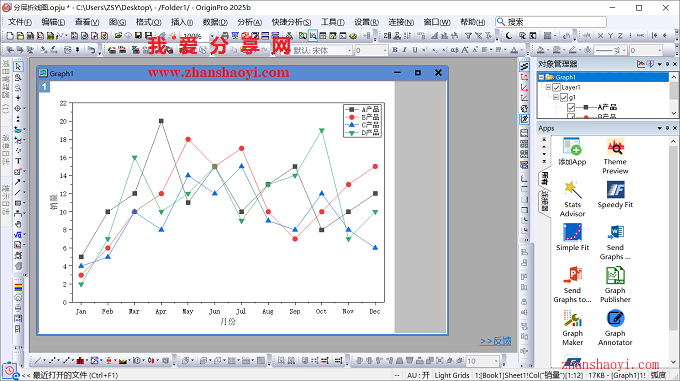Click the 最近打开的文件 status bar text

75,375
